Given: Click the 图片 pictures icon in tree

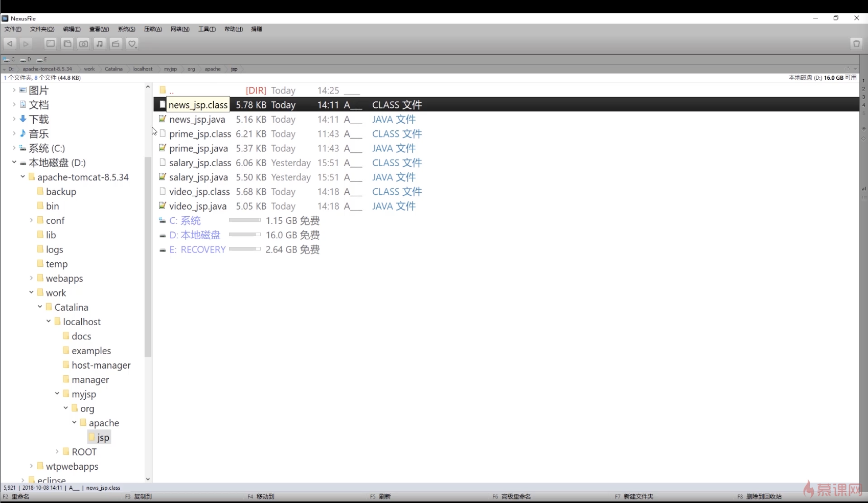Looking at the screenshot, I should (23, 90).
